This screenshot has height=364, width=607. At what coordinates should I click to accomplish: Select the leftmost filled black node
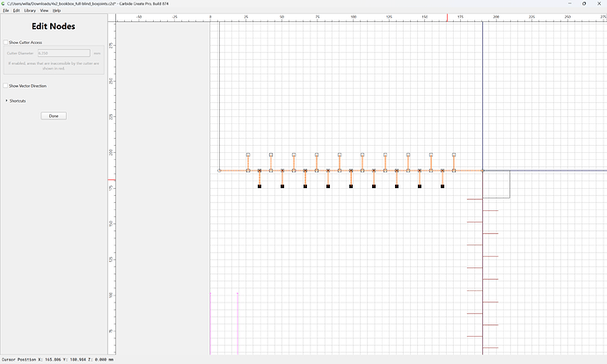click(260, 186)
